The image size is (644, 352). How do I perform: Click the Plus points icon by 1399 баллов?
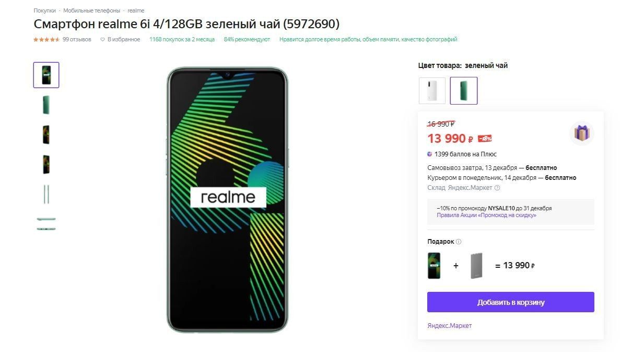(x=430, y=154)
